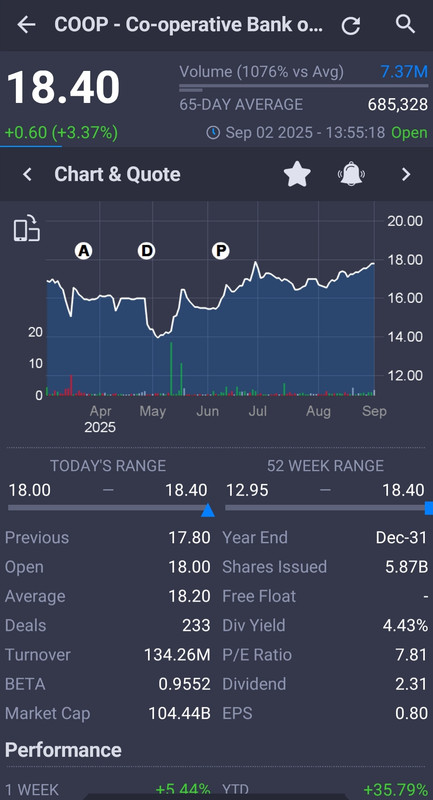Tap the Performance section heading
This screenshot has width=433, height=800.
pos(63,750)
